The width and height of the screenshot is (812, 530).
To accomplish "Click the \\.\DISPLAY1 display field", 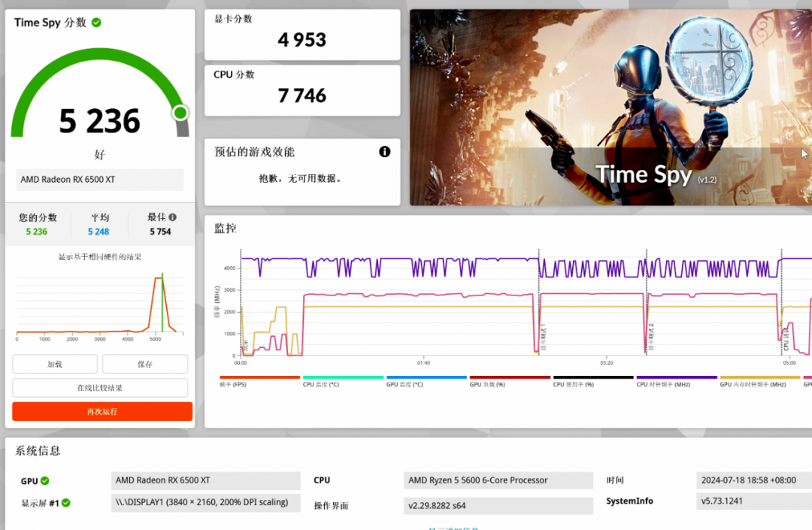I will [205, 502].
